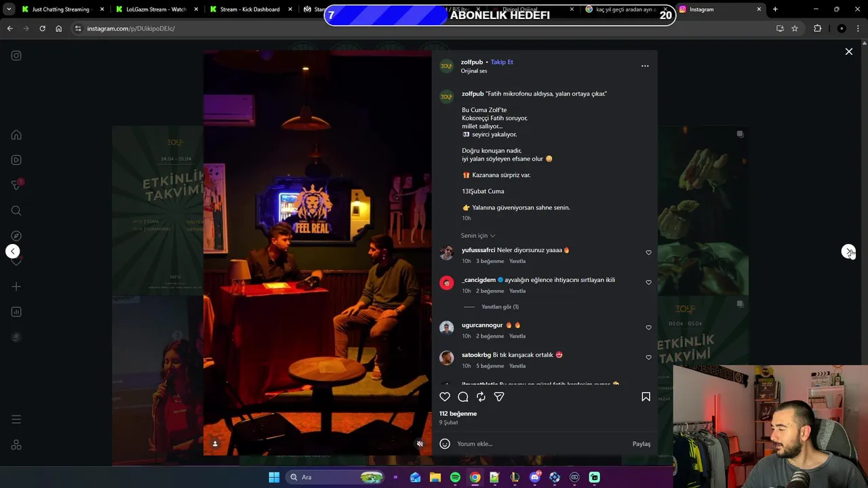Save the post with the bookmark icon
The image size is (868, 488).
(x=646, y=396)
